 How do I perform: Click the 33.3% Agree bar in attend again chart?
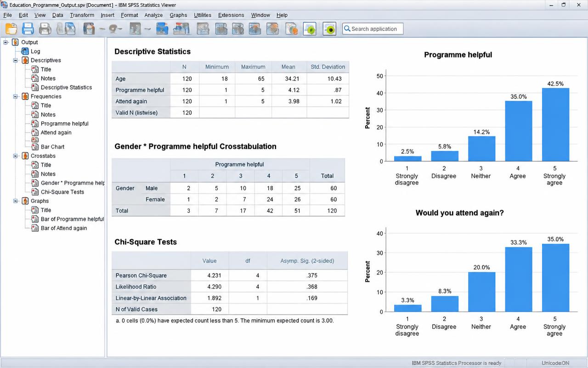518,279
